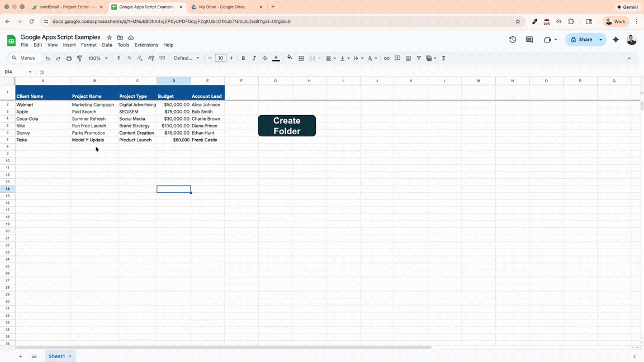Switch to the My Drive browser tab
Image resolution: width=644 pixels, height=362 pixels.
(222, 8)
